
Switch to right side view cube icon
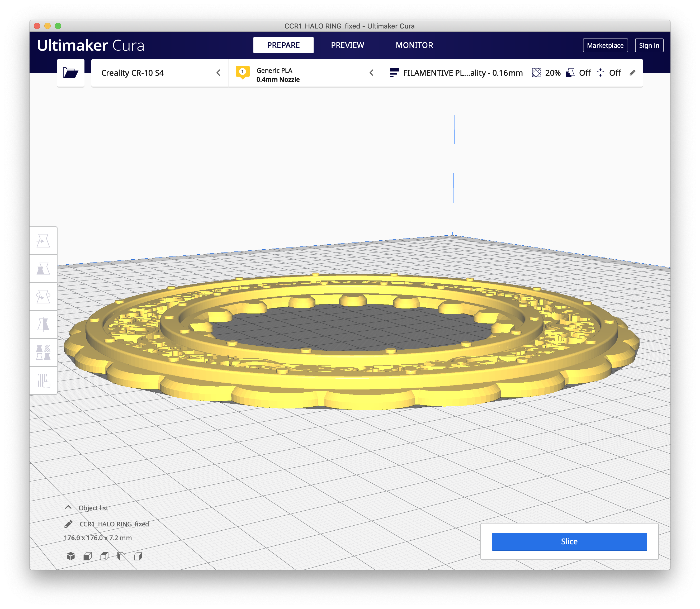138,556
